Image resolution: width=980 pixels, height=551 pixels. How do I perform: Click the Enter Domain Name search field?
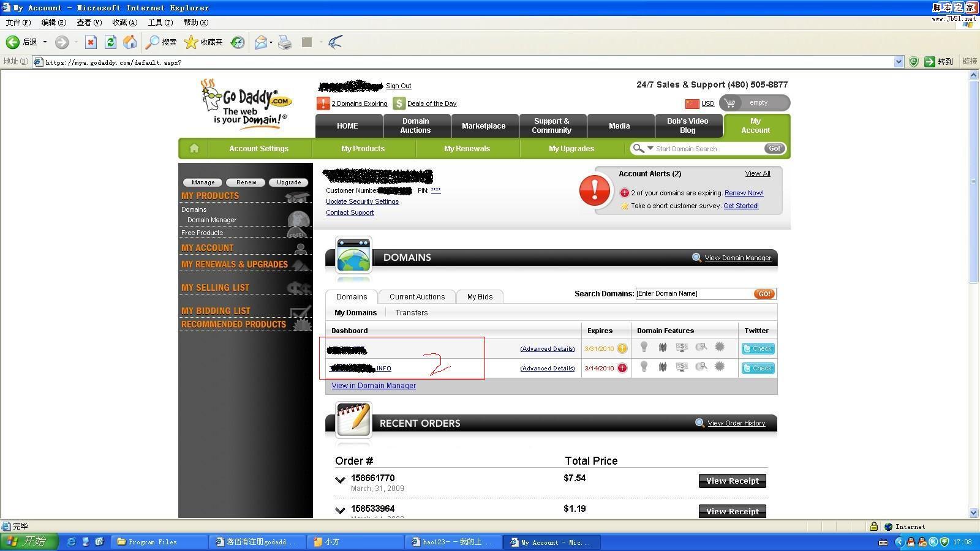point(694,294)
